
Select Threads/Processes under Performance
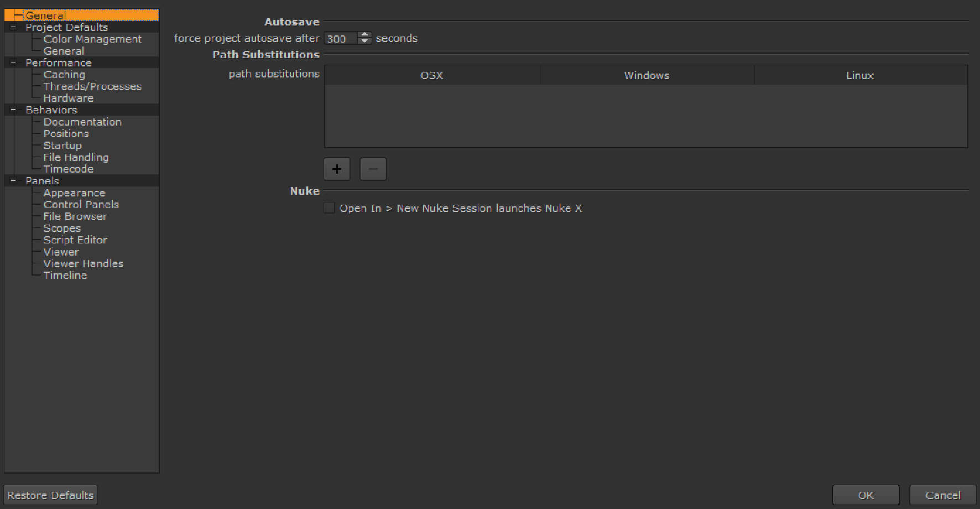coord(92,86)
